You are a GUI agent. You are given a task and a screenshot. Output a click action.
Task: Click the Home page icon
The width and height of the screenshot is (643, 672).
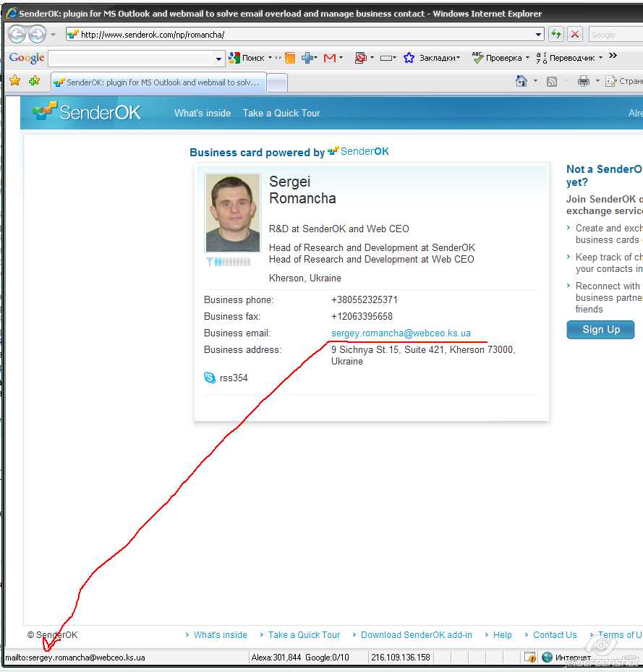[x=521, y=82]
